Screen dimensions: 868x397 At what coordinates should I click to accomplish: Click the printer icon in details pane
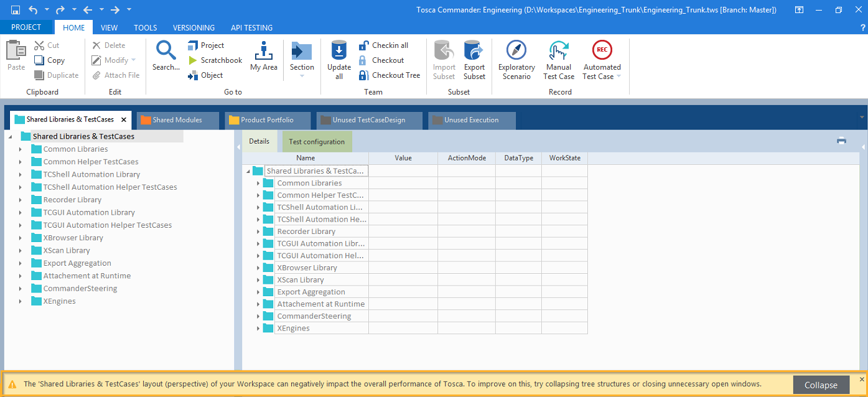[841, 141]
